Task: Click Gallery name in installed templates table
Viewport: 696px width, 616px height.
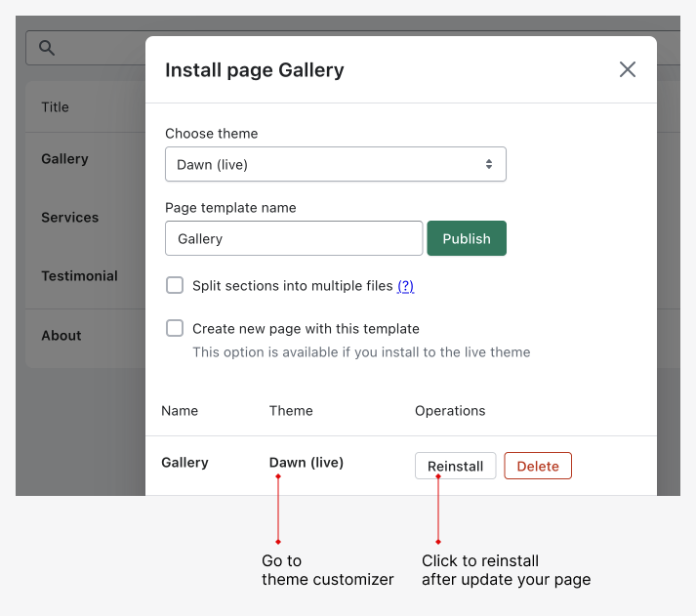Action: pos(184,463)
